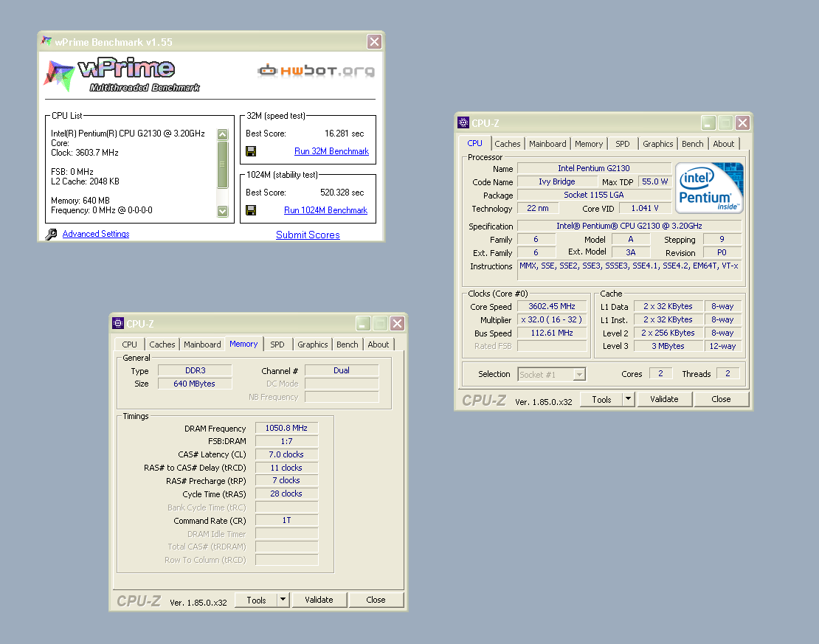Image resolution: width=819 pixels, height=644 pixels.
Task: Open Graphics tab in processor CPU-Z window
Action: pos(657,144)
